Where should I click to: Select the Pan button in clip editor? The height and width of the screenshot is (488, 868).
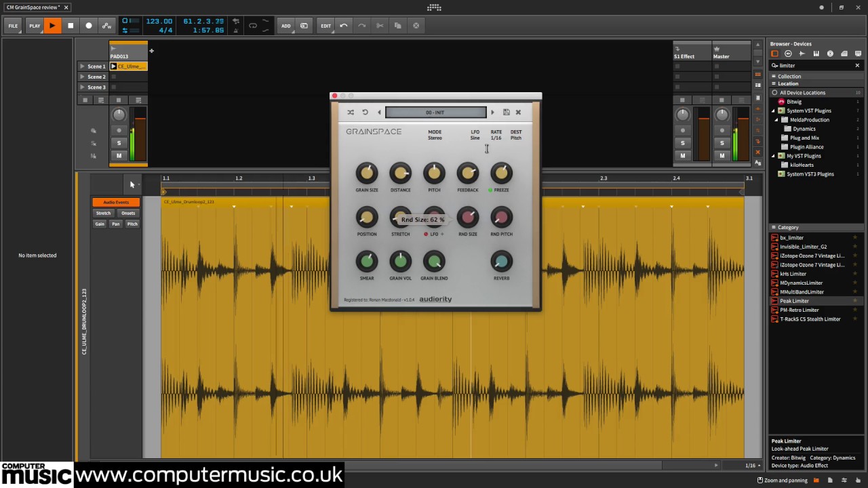pyautogui.click(x=116, y=224)
